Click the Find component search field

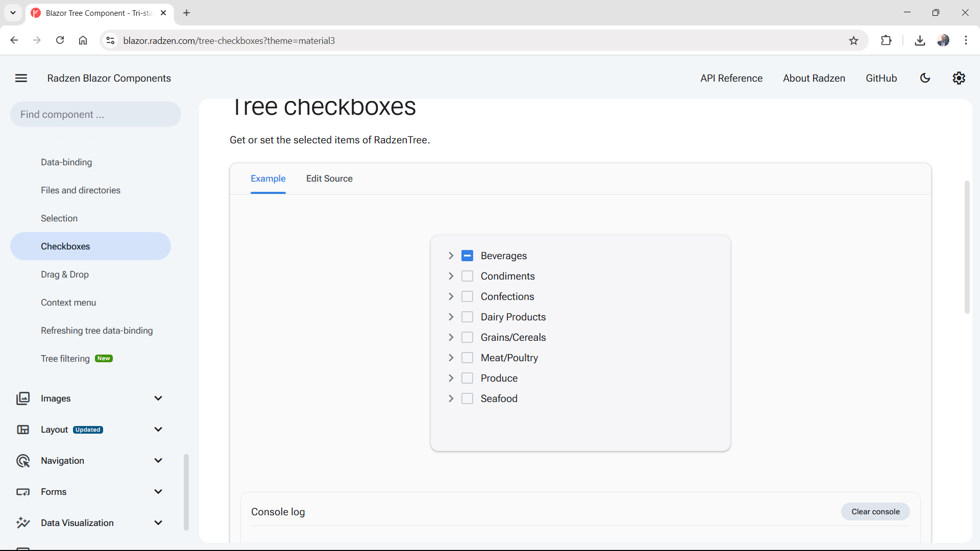[x=95, y=114]
